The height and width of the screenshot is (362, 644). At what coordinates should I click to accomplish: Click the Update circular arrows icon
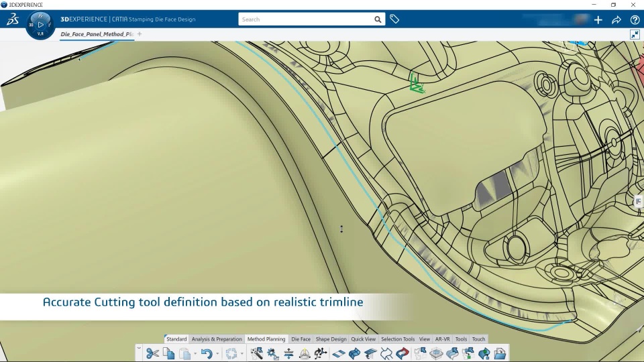point(231,353)
